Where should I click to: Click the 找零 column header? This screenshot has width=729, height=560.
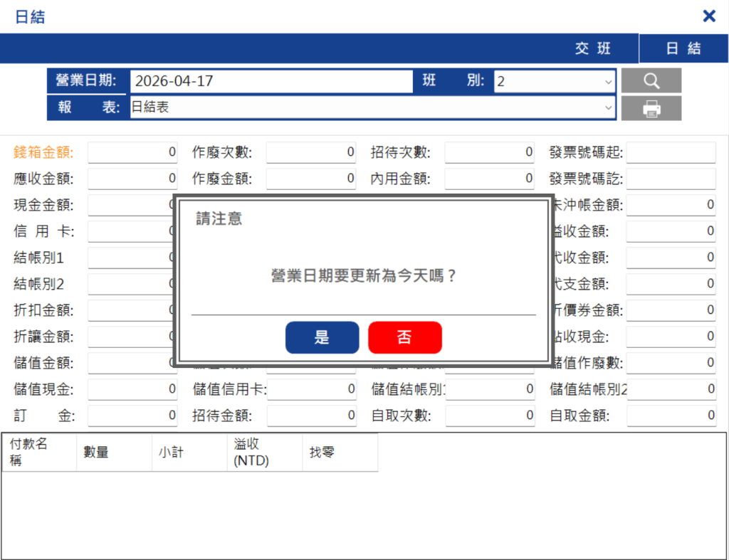(x=340, y=452)
